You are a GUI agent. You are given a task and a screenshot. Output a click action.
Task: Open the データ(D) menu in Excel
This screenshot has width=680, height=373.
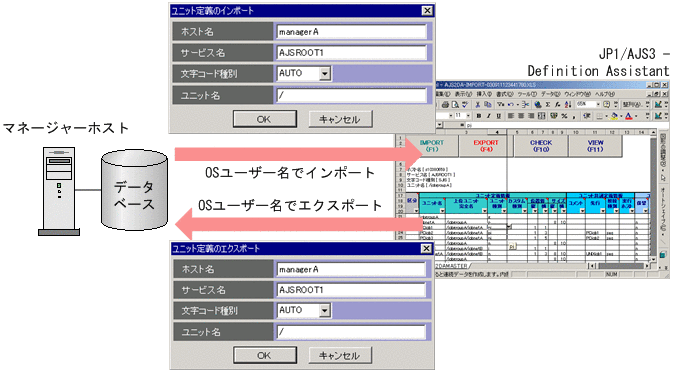pos(550,94)
